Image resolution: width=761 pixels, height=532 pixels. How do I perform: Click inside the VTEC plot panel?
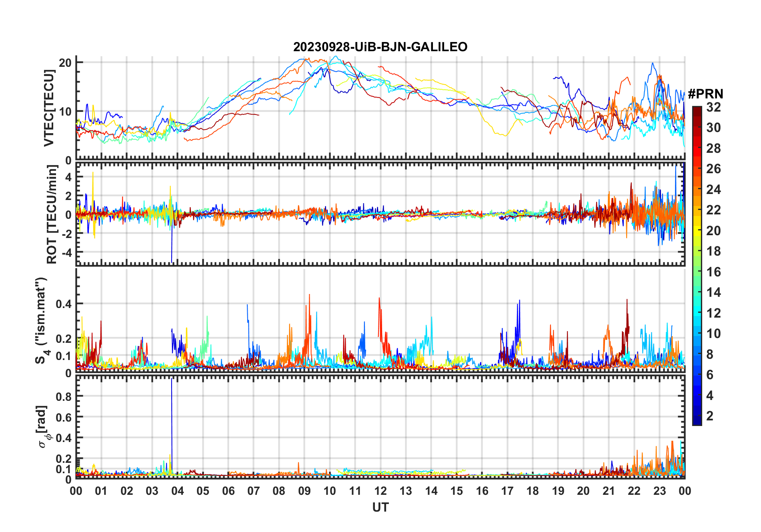pos(380,108)
